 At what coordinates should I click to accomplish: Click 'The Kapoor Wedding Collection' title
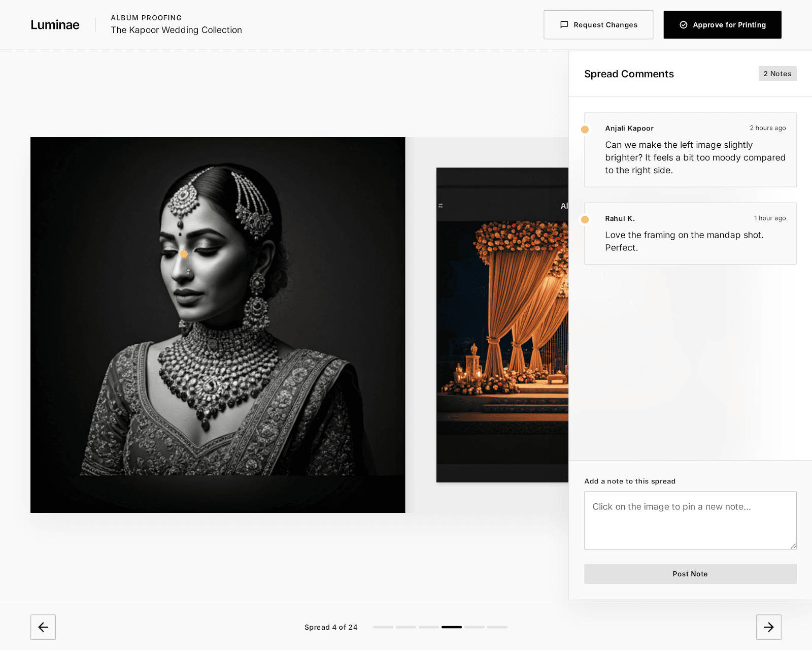[177, 30]
